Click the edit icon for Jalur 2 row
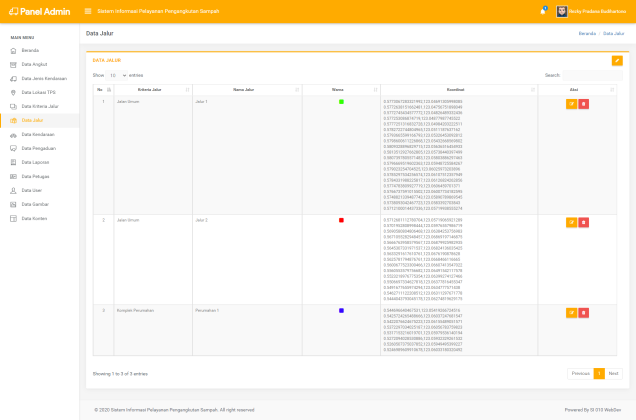This screenshot has height=420, width=636. point(571,221)
